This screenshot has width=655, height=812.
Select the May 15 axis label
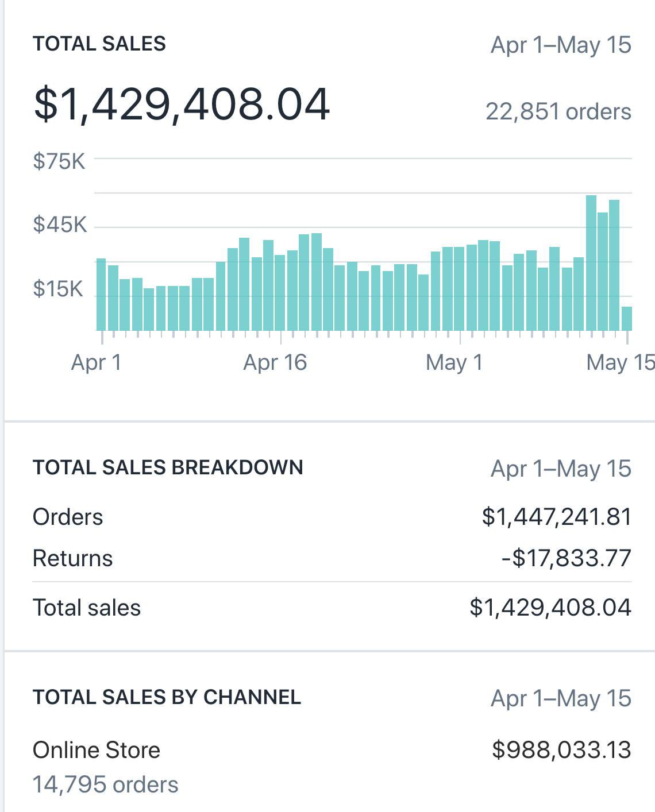coord(619,362)
